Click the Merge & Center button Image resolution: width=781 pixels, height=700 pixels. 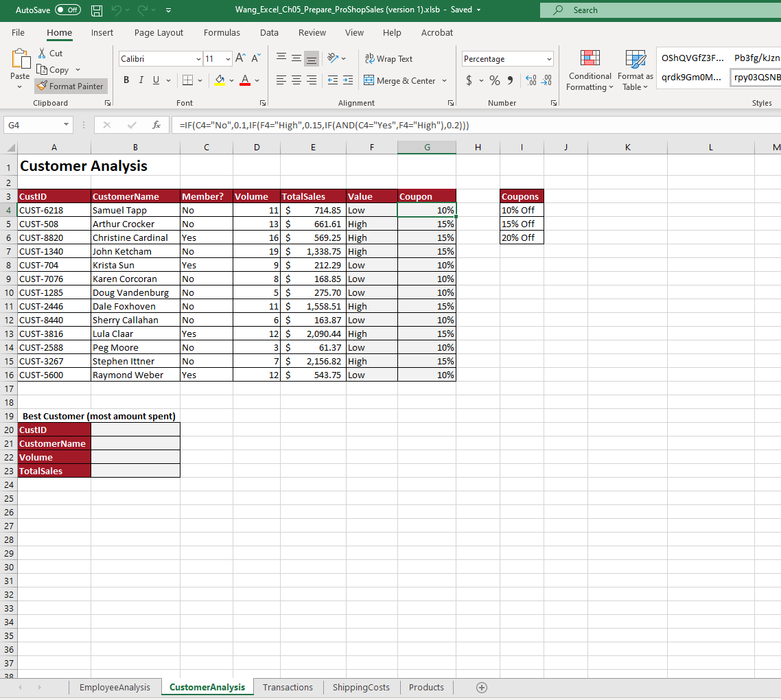[x=400, y=81]
